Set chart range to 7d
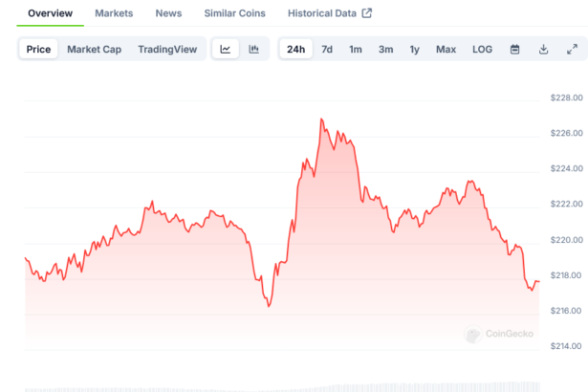This screenshot has width=588, height=392. 327,49
